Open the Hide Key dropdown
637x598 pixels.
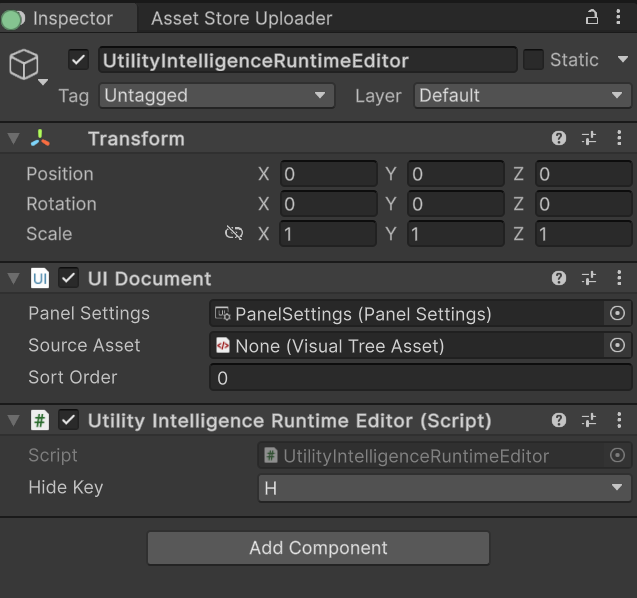tap(444, 488)
